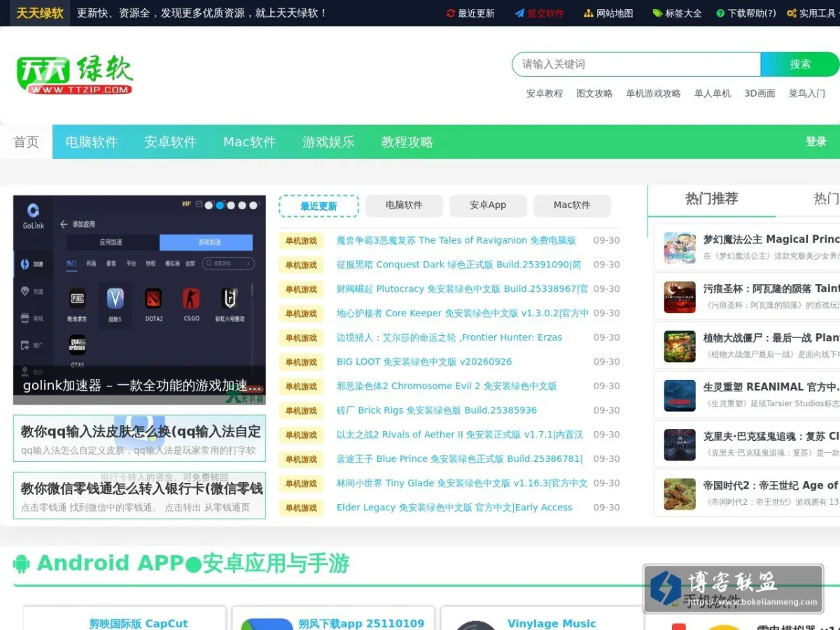
Task: Open 3D画面 keyword link
Action: coord(759,93)
